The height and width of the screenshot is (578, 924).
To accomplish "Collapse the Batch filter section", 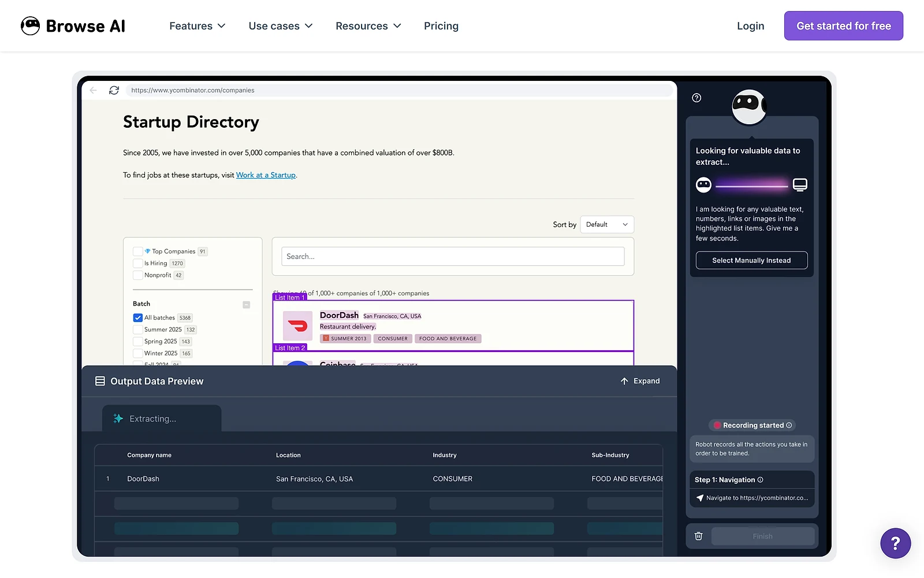I will point(247,305).
